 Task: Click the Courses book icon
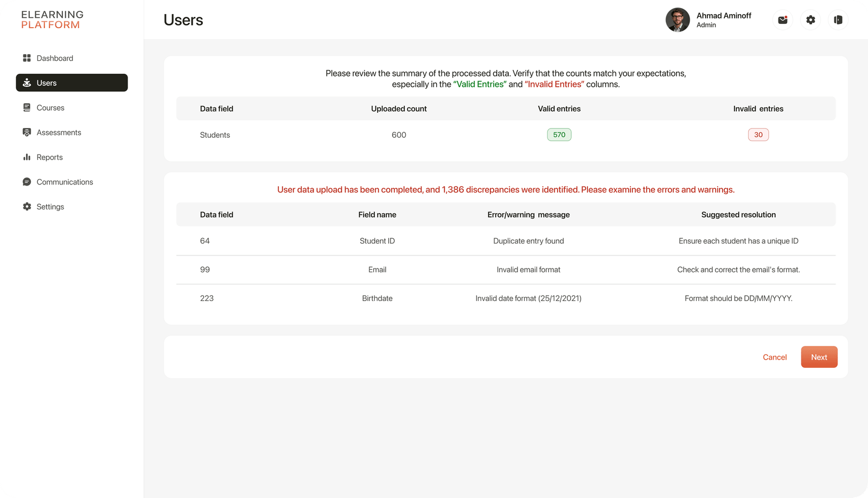[x=27, y=108]
